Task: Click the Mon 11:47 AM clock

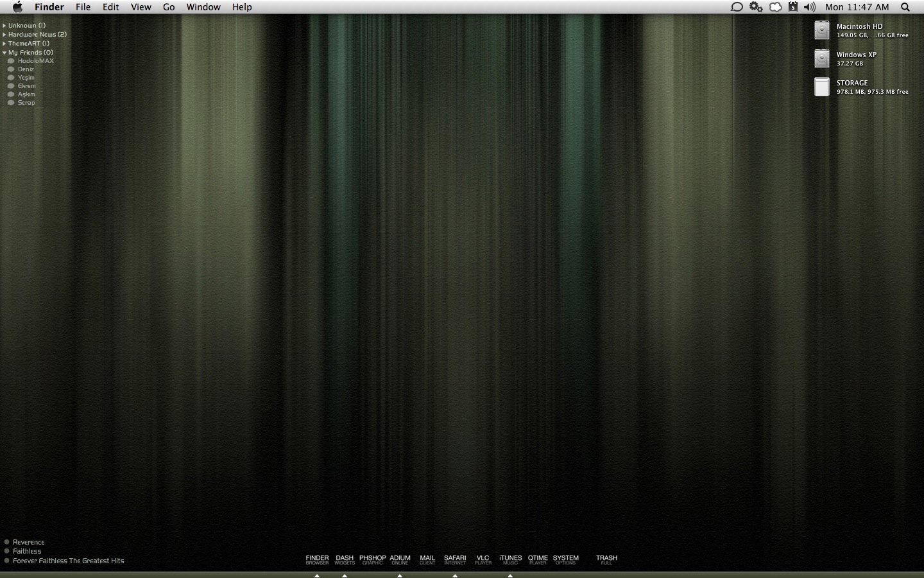Action: [x=857, y=7]
